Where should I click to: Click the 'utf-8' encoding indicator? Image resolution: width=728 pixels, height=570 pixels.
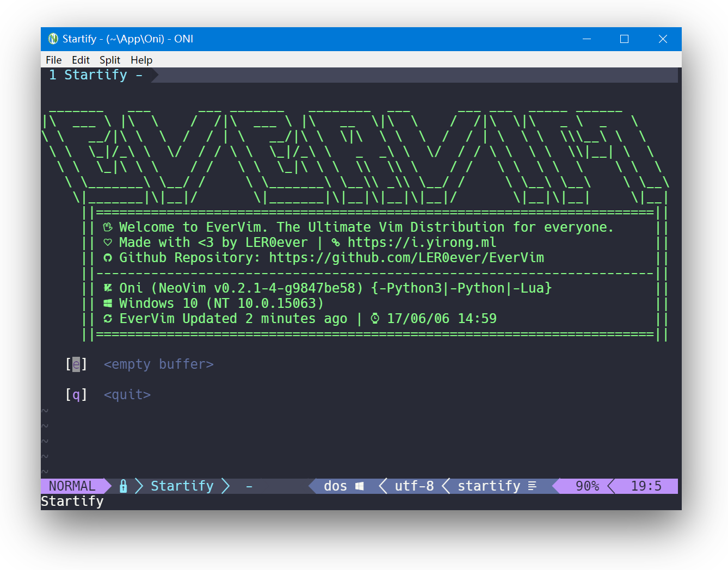click(x=414, y=486)
